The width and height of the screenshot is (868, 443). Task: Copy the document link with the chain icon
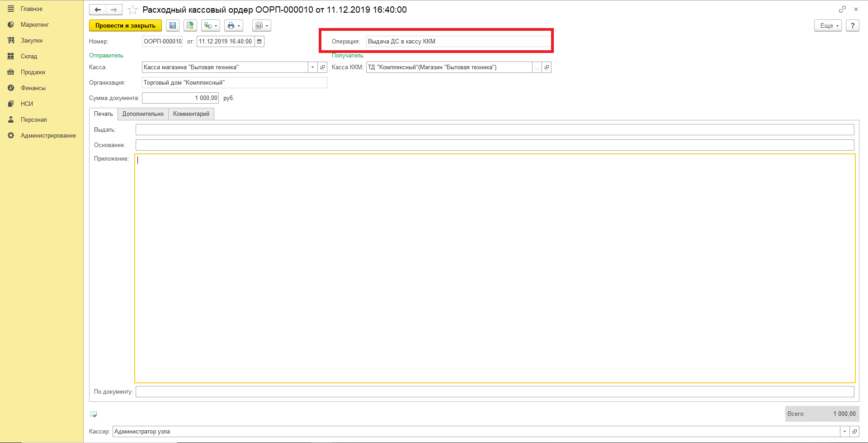842,10
